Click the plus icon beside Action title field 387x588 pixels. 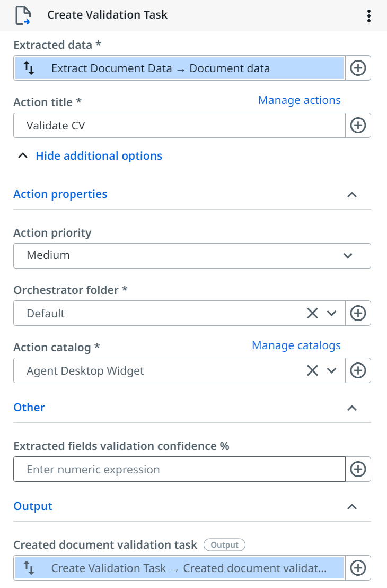tap(358, 125)
